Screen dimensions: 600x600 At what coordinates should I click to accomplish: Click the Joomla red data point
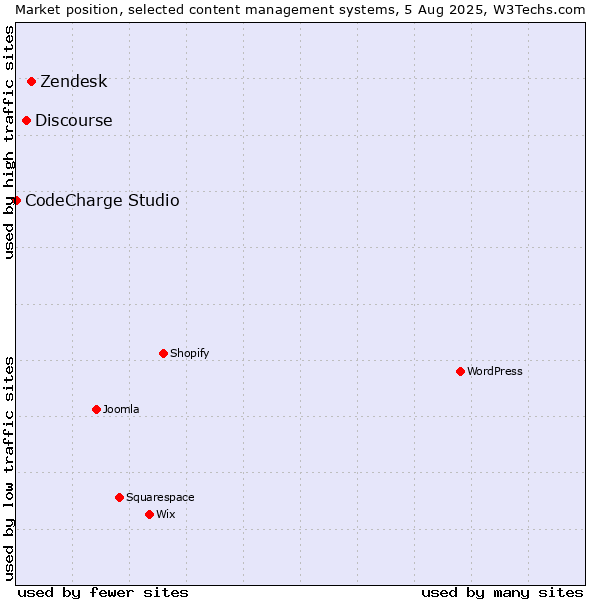(x=96, y=409)
